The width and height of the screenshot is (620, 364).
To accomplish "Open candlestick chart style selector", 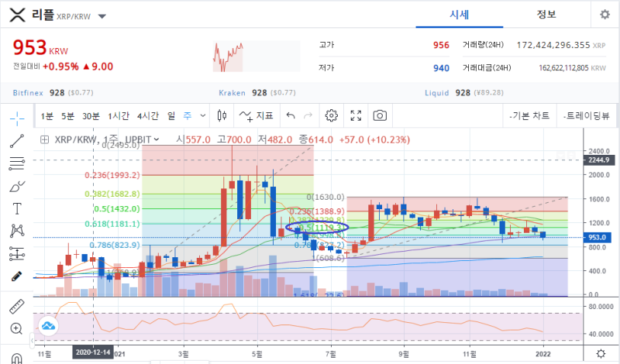I will (x=222, y=116).
